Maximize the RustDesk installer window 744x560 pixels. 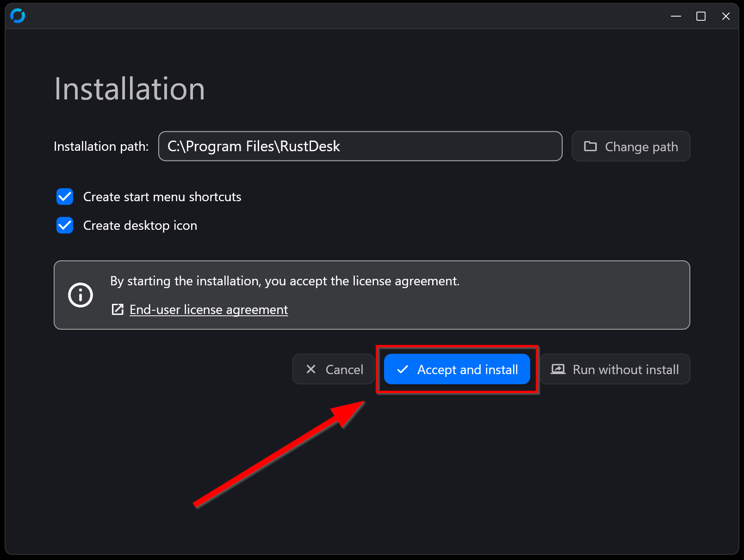701,16
